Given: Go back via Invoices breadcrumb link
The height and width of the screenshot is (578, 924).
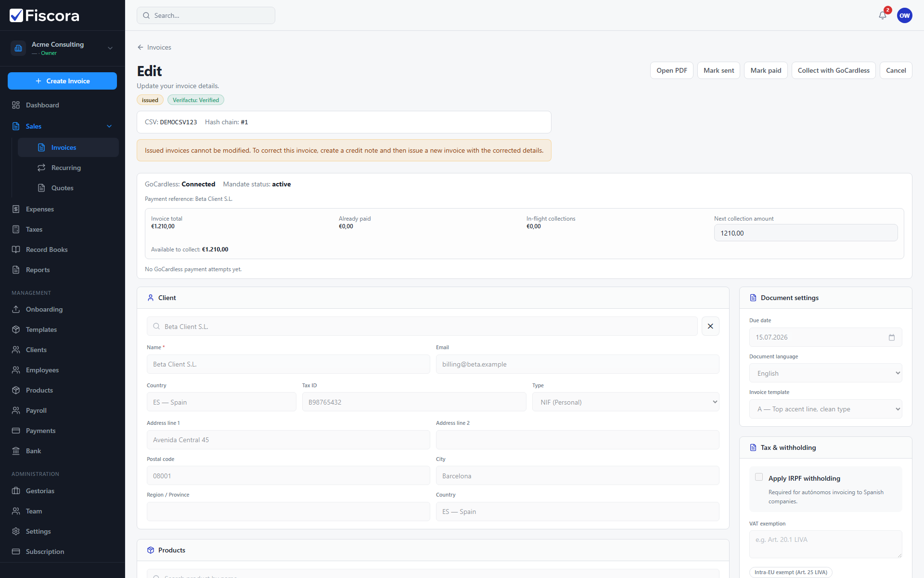Looking at the screenshot, I should coord(154,47).
